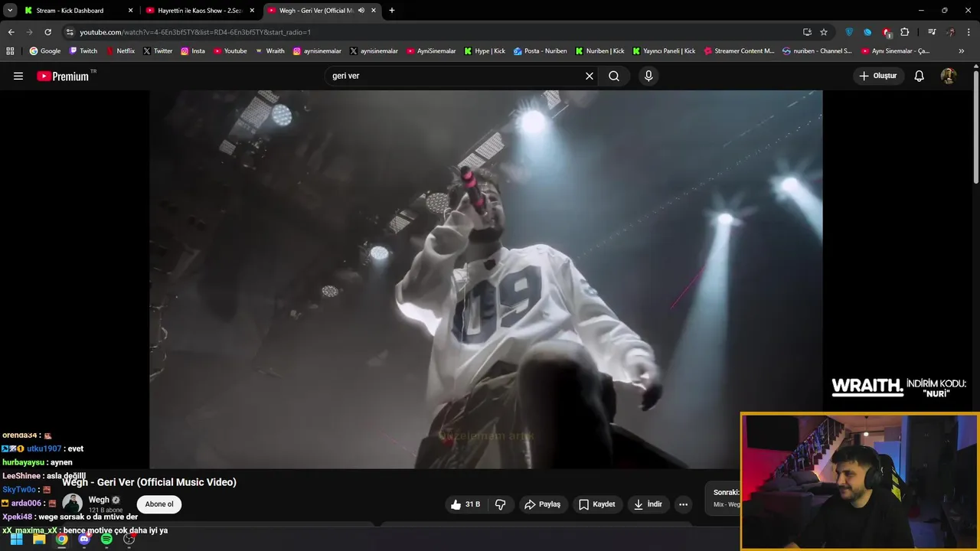This screenshot has height=551, width=980.
Task: Download video with İndir button
Action: 648,504
